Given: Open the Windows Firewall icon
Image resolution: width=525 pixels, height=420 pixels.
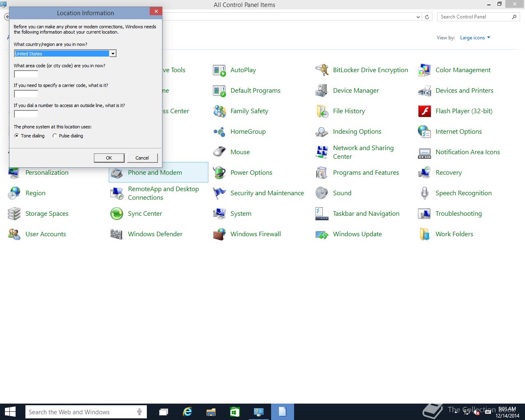Looking at the screenshot, I should point(219,234).
